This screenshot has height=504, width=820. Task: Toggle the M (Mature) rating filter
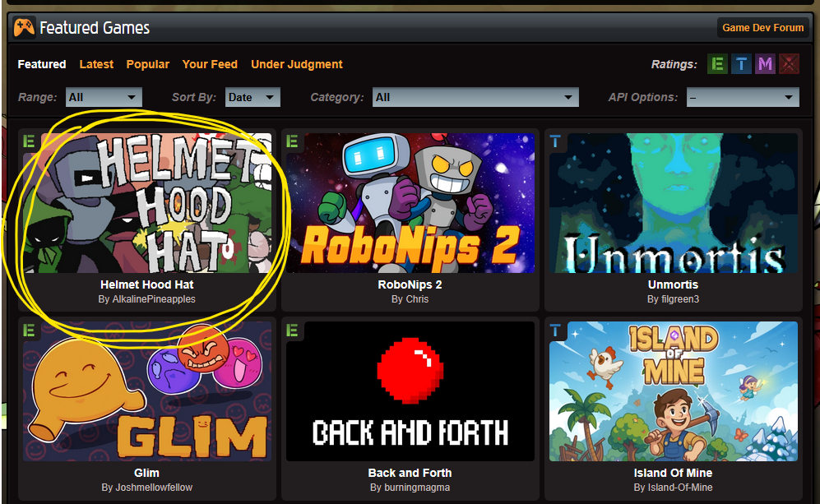tap(765, 64)
